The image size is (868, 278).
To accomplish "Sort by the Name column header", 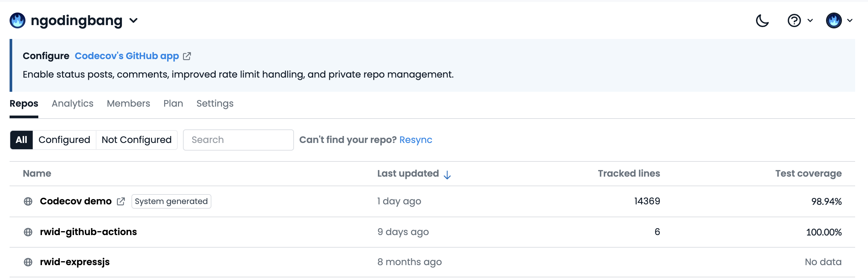I will click(37, 174).
